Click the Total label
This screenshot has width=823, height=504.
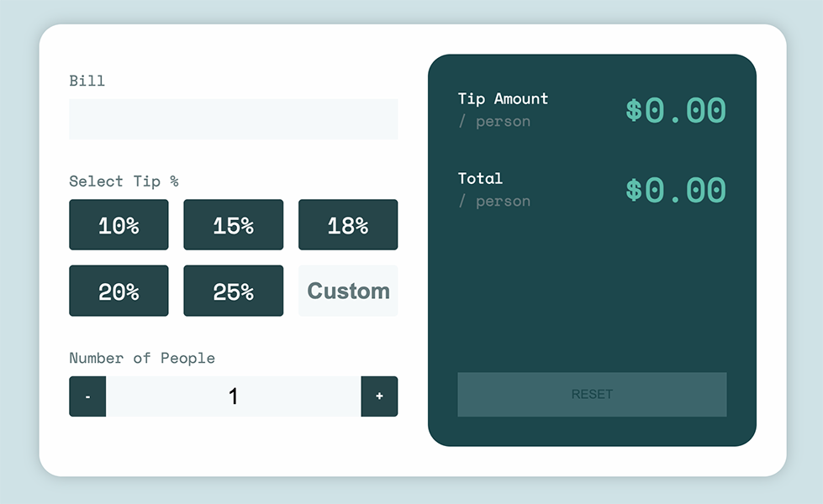tap(480, 178)
